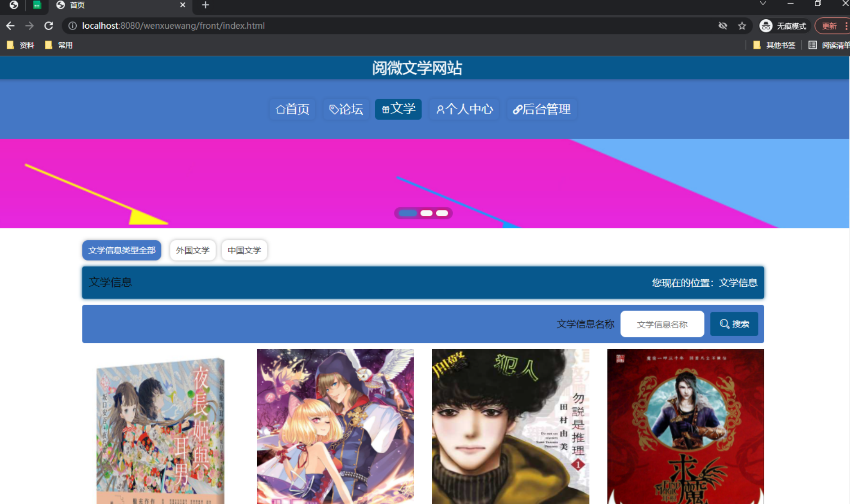The height and width of the screenshot is (504, 850).
Task: Open the 论坛 forum menu item
Action: (346, 109)
